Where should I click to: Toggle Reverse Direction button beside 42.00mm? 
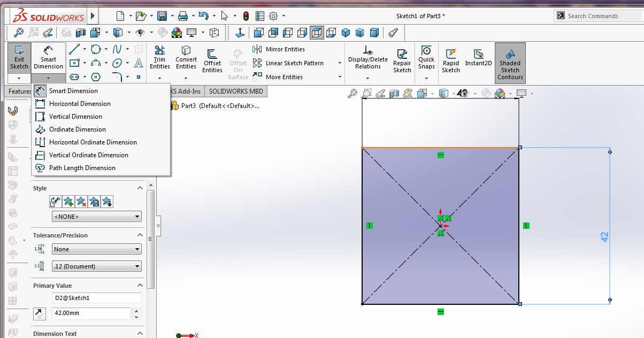(x=40, y=313)
